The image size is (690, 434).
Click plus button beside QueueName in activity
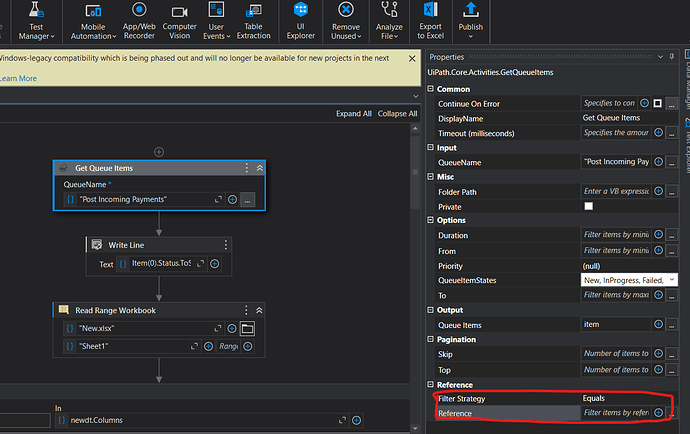pos(232,199)
